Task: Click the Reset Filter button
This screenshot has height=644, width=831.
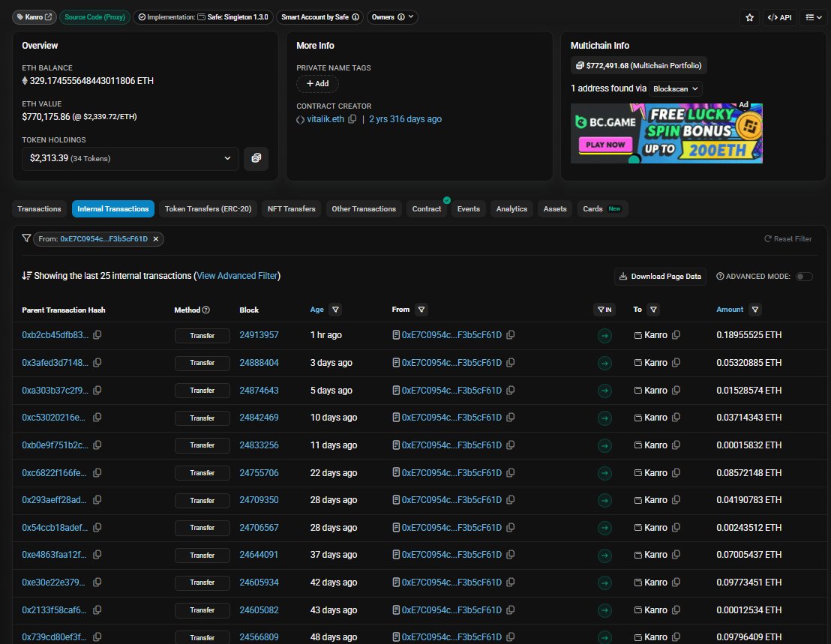Action: [787, 239]
